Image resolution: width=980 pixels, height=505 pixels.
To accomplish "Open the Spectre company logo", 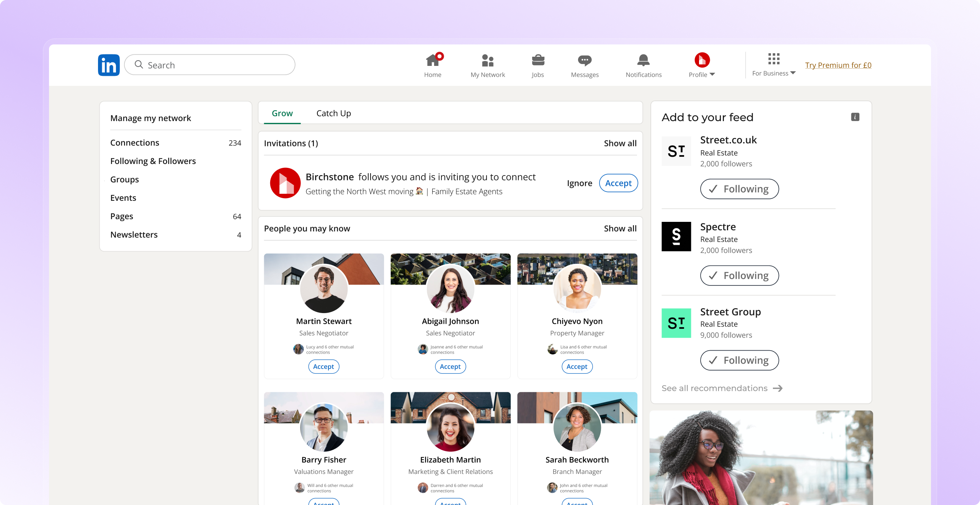I will (676, 236).
